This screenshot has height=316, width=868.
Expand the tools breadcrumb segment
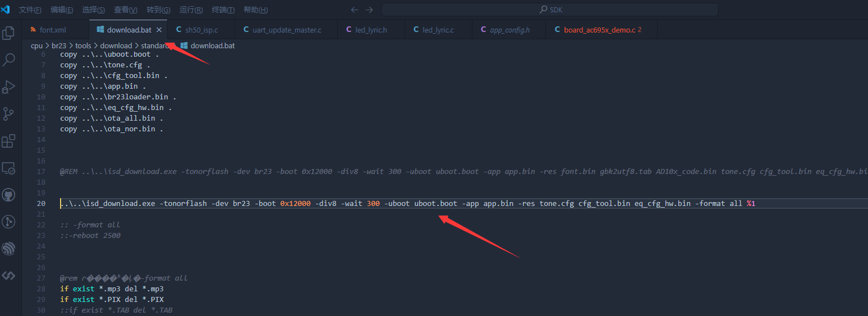click(83, 45)
